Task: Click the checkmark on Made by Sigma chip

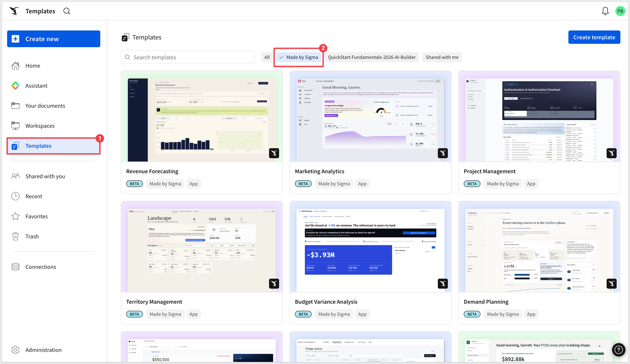Action: coord(281,57)
